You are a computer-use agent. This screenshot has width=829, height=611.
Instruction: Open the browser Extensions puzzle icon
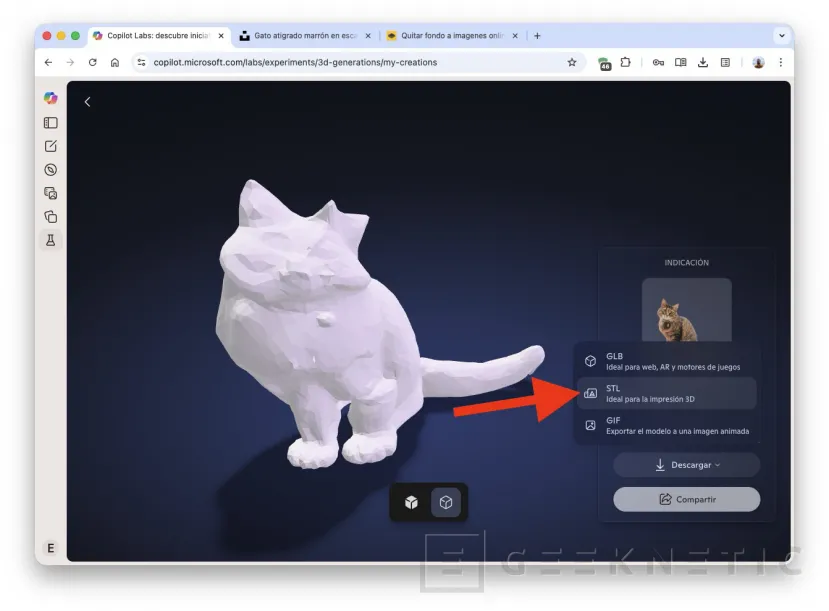(x=625, y=62)
